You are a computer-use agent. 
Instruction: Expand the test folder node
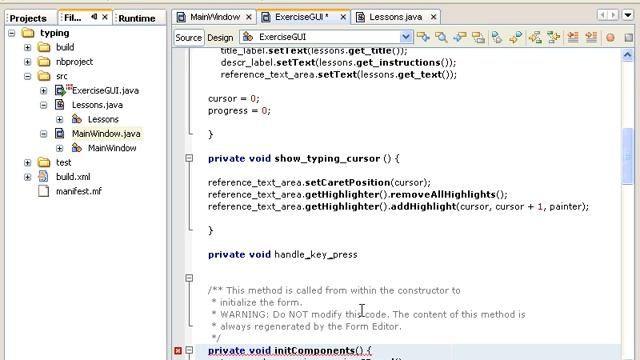click(x=27, y=162)
